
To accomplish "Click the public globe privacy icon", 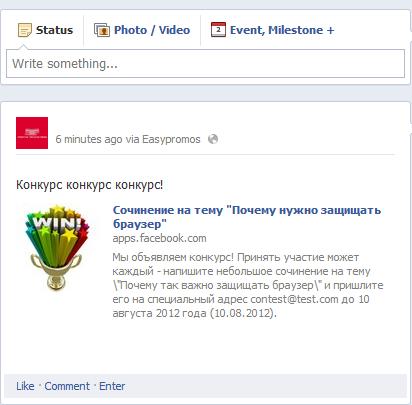I will (213, 139).
